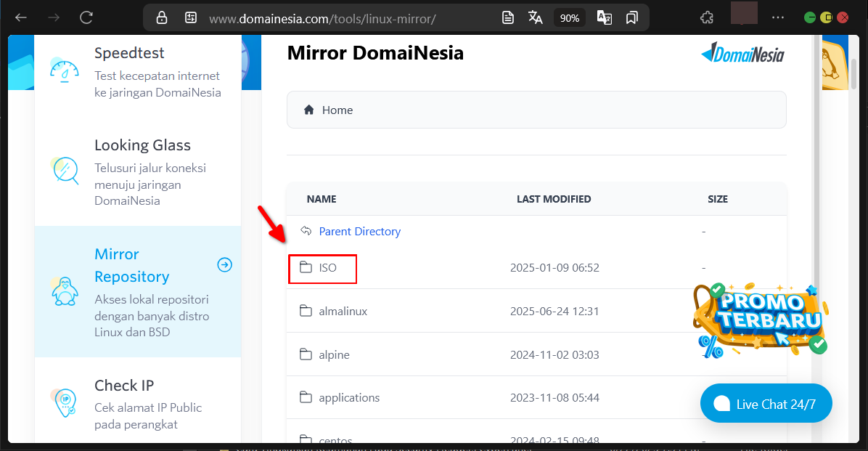Click the lock site-info icon

162,17
